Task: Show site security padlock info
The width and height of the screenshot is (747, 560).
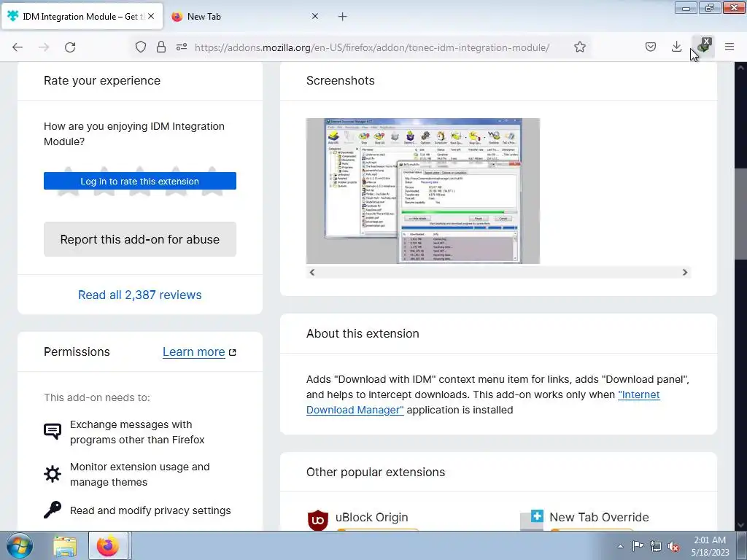Action: [x=161, y=47]
